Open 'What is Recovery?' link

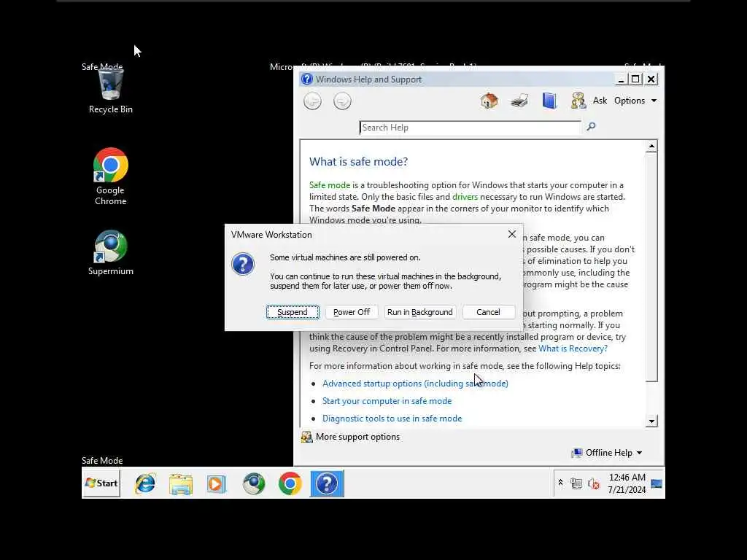573,349
